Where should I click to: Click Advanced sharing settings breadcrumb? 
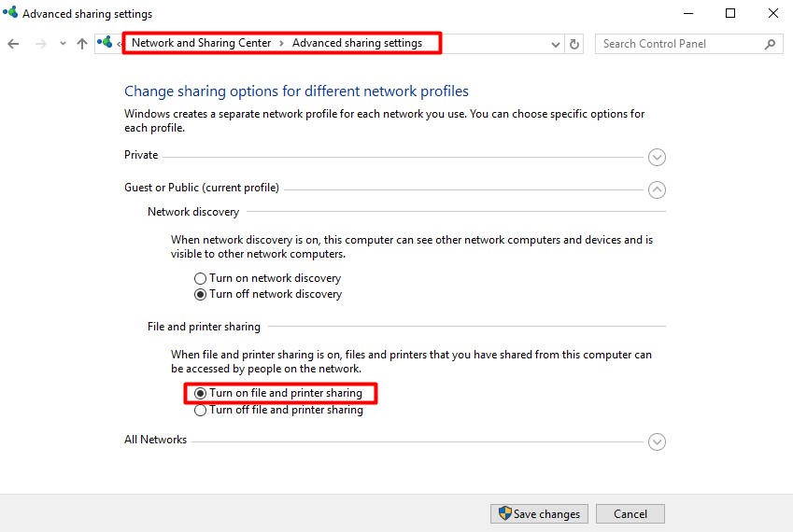point(357,43)
